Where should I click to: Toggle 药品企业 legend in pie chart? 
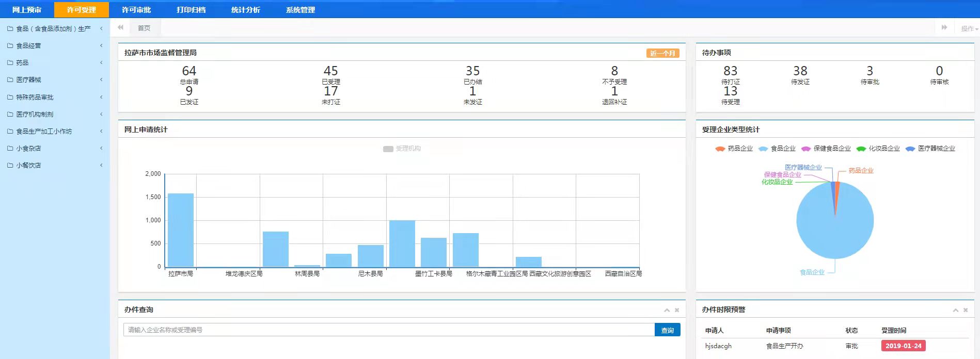[x=734, y=149]
